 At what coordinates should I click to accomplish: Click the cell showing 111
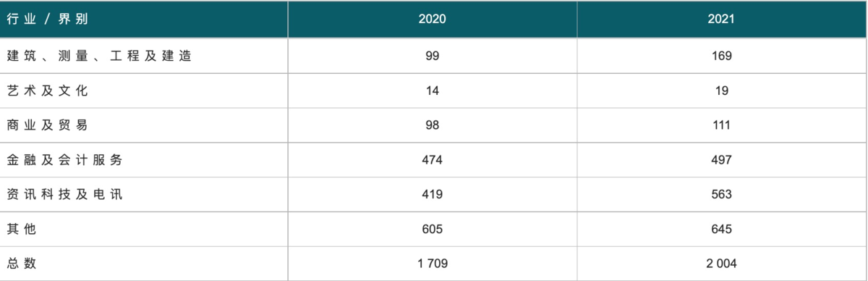click(x=721, y=125)
